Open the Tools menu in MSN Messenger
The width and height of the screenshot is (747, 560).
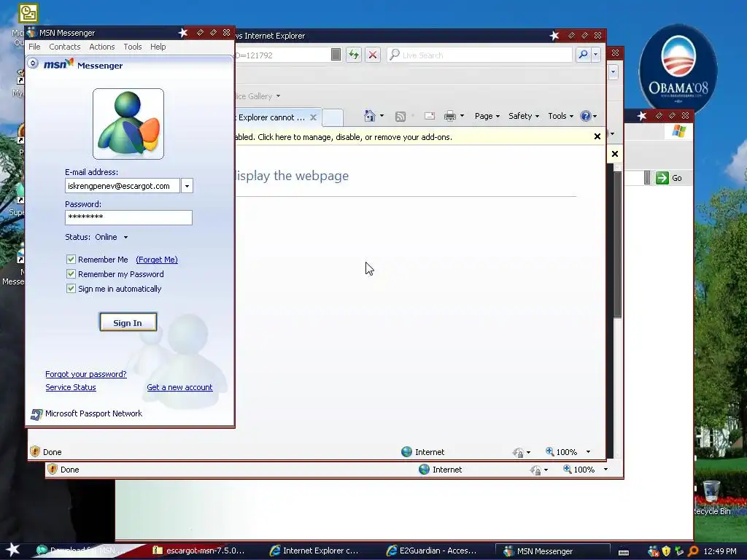pyautogui.click(x=133, y=47)
